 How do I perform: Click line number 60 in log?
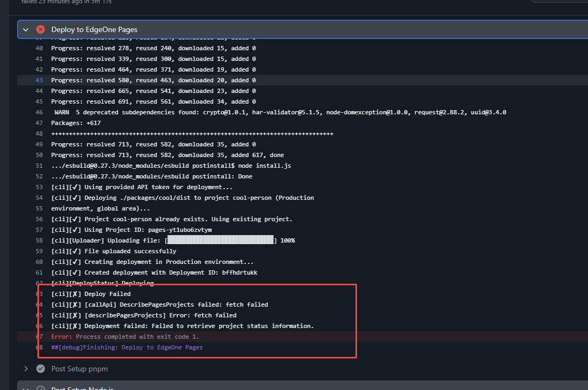[x=39, y=262]
